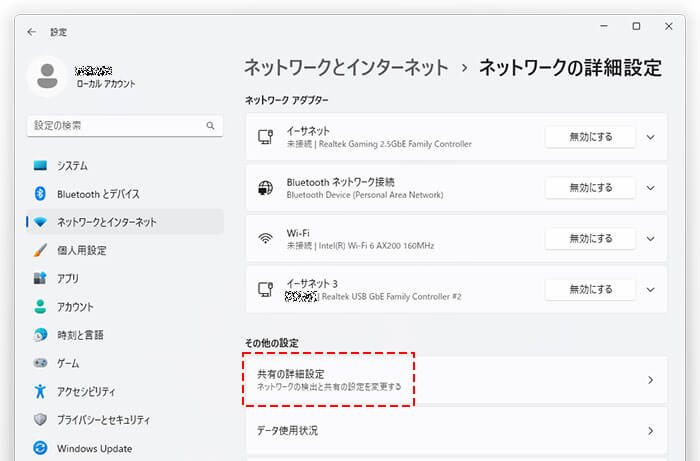Click the アカウント person icon
The width and height of the screenshot is (700, 461).
point(40,307)
